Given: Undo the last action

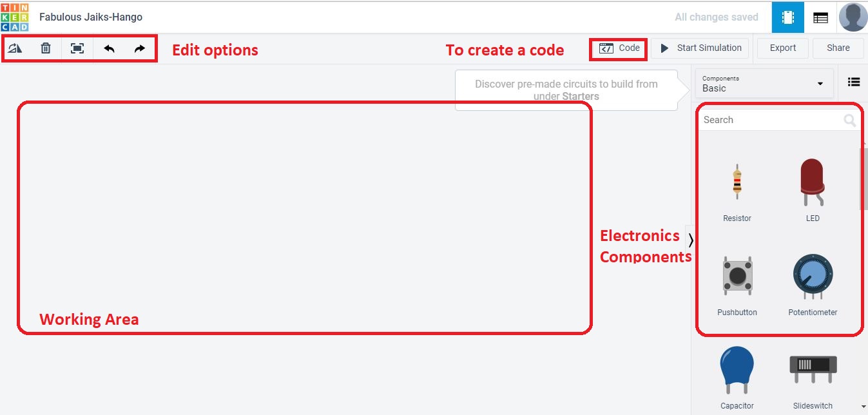Looking at the screenshot, I should point(109,48).
